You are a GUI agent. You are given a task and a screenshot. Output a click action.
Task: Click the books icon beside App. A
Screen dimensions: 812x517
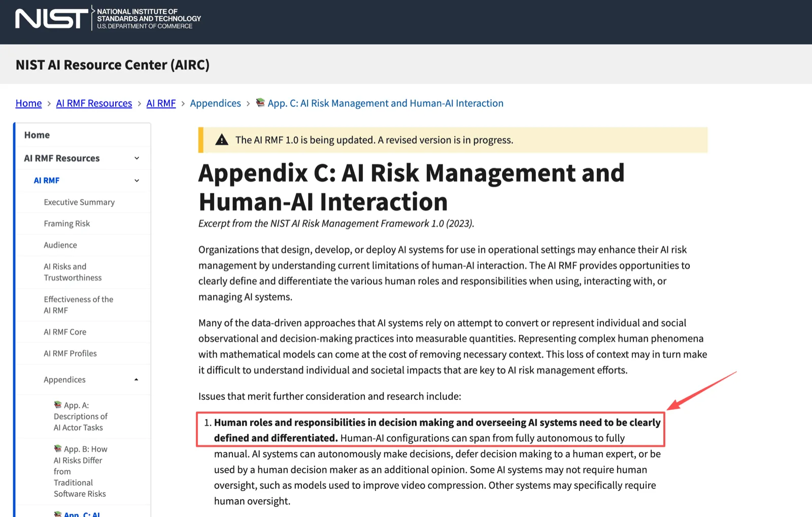coord(58,404)
